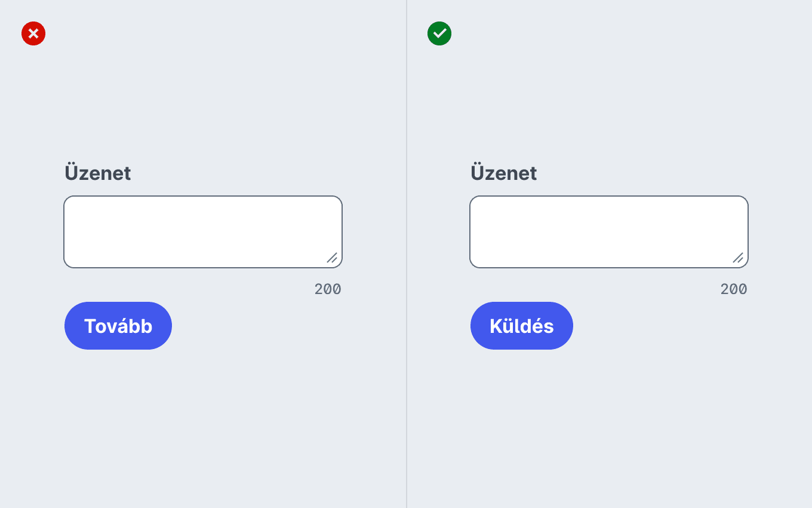812x508 pixels.
Task: Select the word Küldés on the blue button
Action: (522, 326)
